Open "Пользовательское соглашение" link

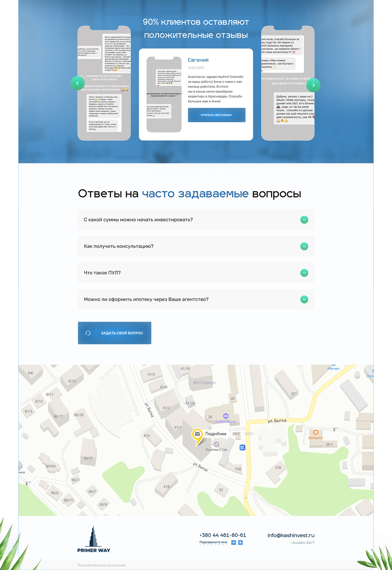coord(101,565)
